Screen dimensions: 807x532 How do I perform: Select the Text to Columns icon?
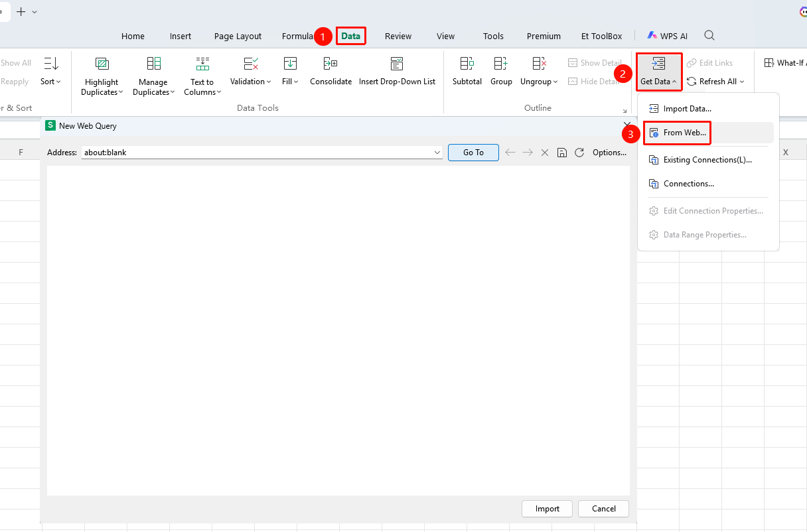[202, 64]
